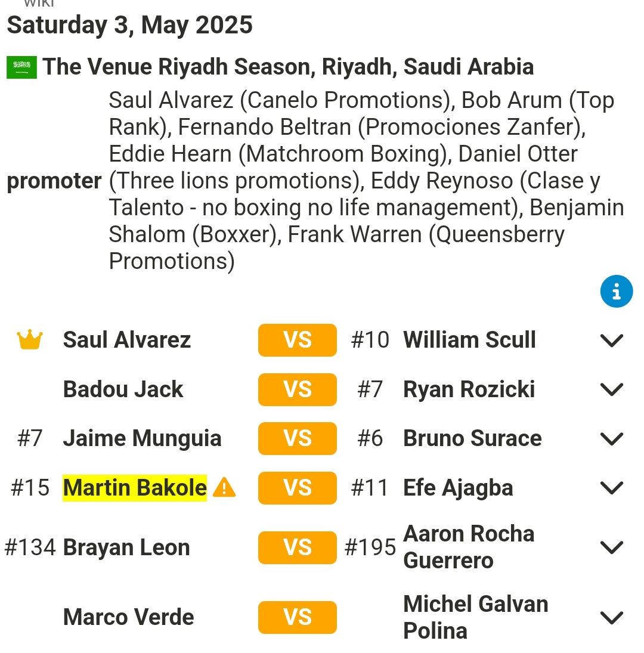Open Ryan Rozicki's fighter profile

(469, 389)
